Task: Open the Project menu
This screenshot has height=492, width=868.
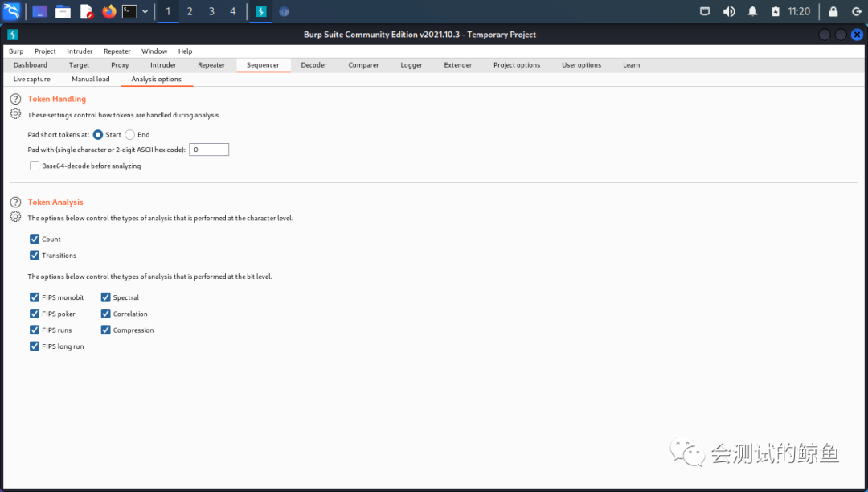Action: tap(45, 51)
